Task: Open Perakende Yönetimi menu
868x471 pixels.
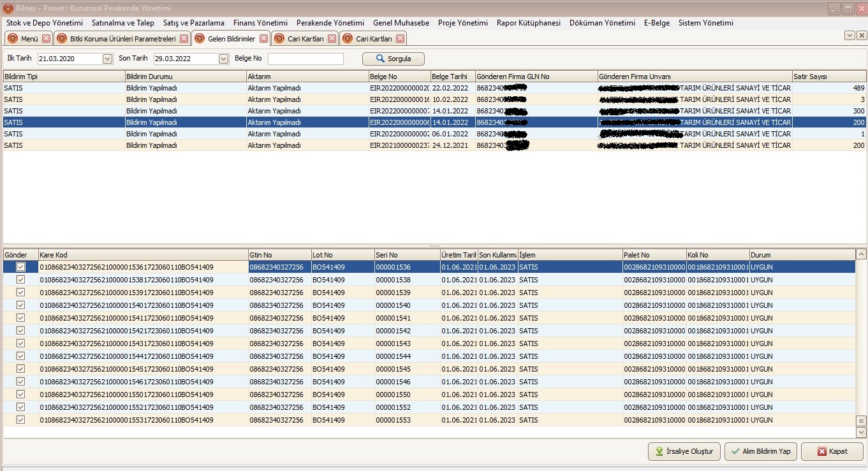Action: click(330, 23)
